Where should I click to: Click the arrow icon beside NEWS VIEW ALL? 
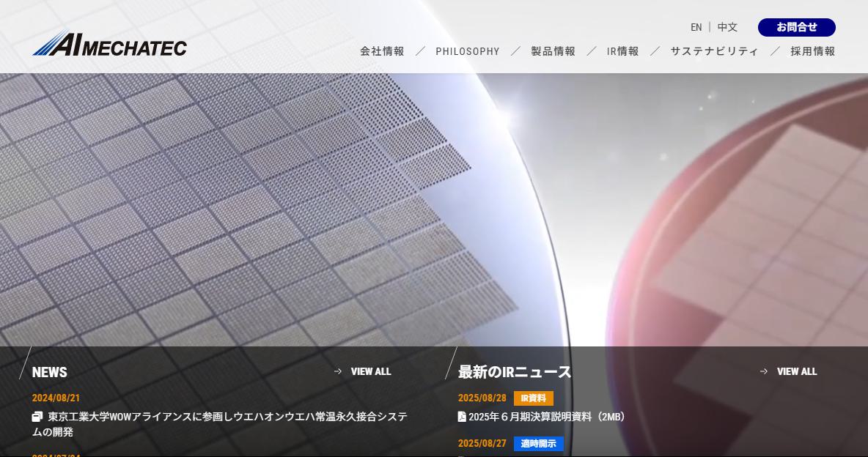[x=338, y=371]
